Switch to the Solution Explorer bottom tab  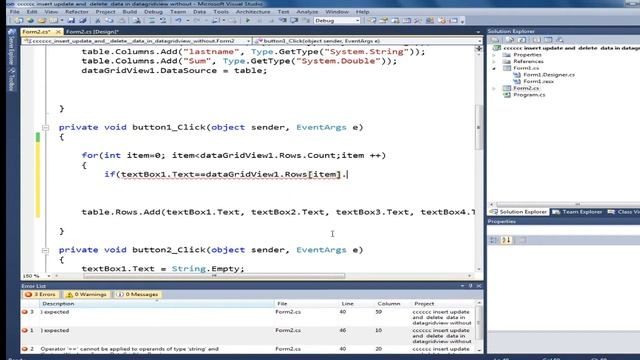click(518, 212)
